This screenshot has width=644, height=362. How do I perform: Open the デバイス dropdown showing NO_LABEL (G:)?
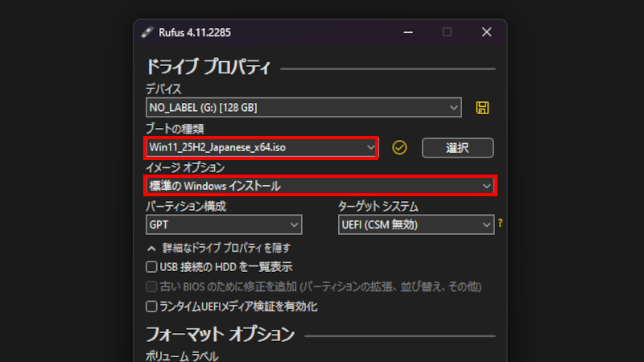tap(303, 107)
